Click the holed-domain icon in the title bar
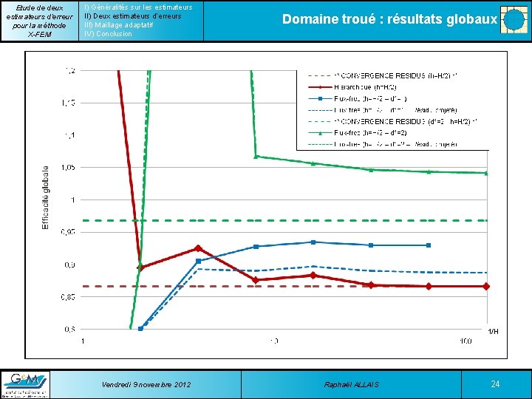This screenshot has height=399, width=532. tap(514, 20)
